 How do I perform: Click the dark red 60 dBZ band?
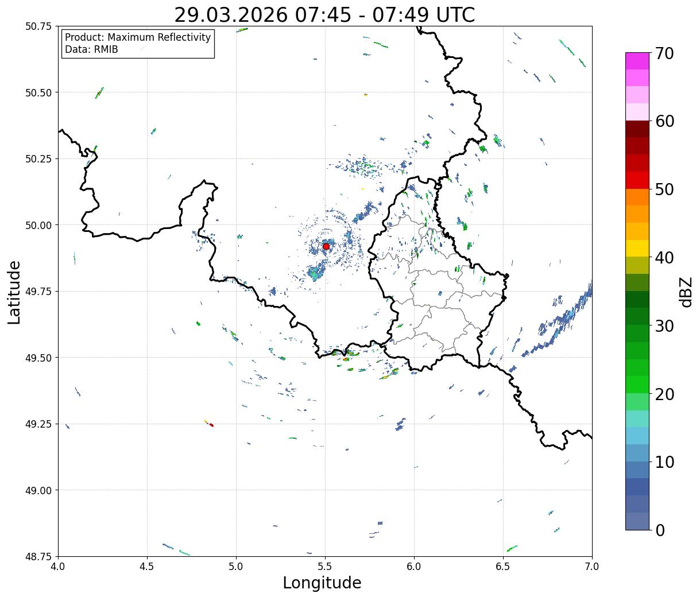[x=637, y=129]
